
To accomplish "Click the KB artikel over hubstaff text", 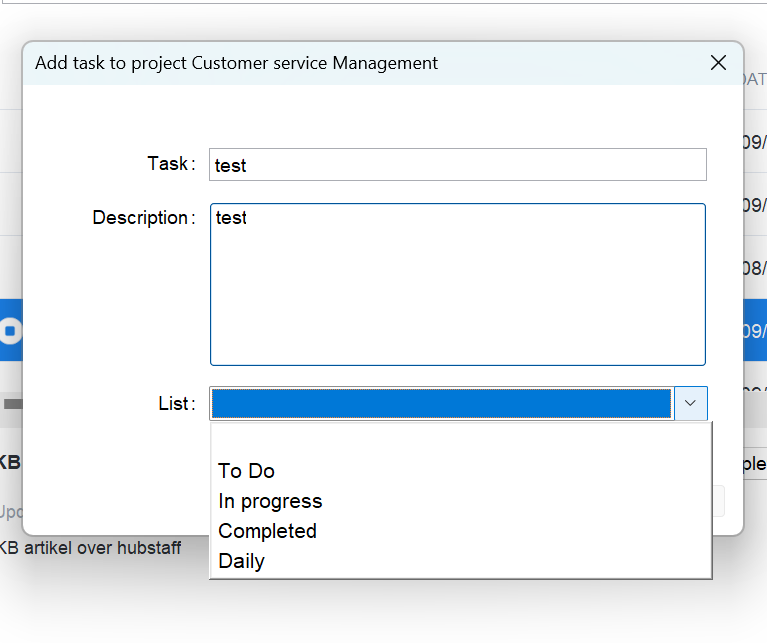I will pyautogui.click(x=92, y=548).
